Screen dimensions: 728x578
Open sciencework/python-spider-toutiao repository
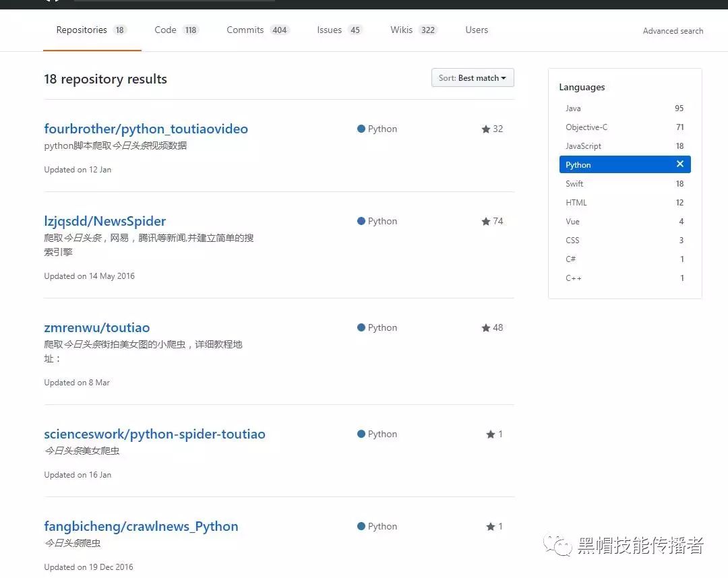154,435
